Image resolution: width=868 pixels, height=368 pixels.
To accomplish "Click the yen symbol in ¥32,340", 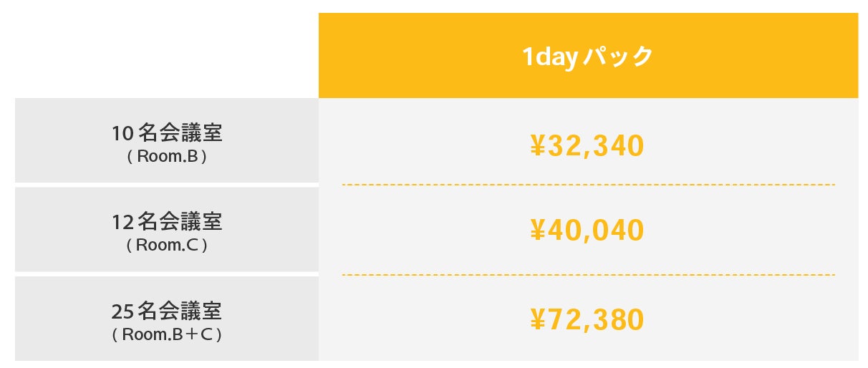I will point(538,146).
